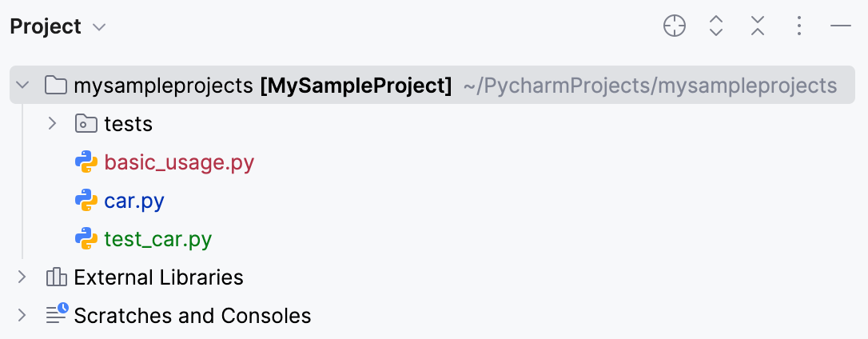Click the Scratches and Consoles icon

[x=56, y=315]
